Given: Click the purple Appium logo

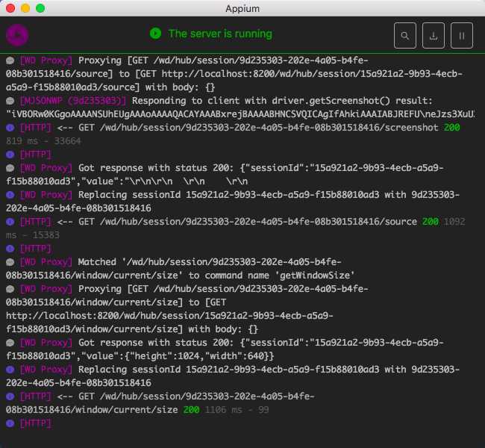Looking at the screenshot, I should click(x=17, y=35).
